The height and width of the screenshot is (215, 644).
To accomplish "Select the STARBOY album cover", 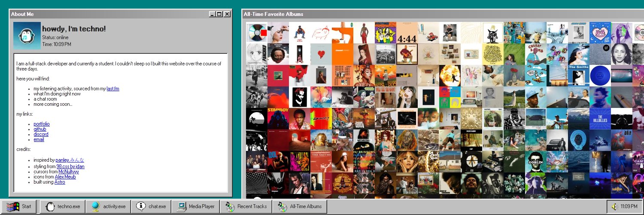I will 278,119.
